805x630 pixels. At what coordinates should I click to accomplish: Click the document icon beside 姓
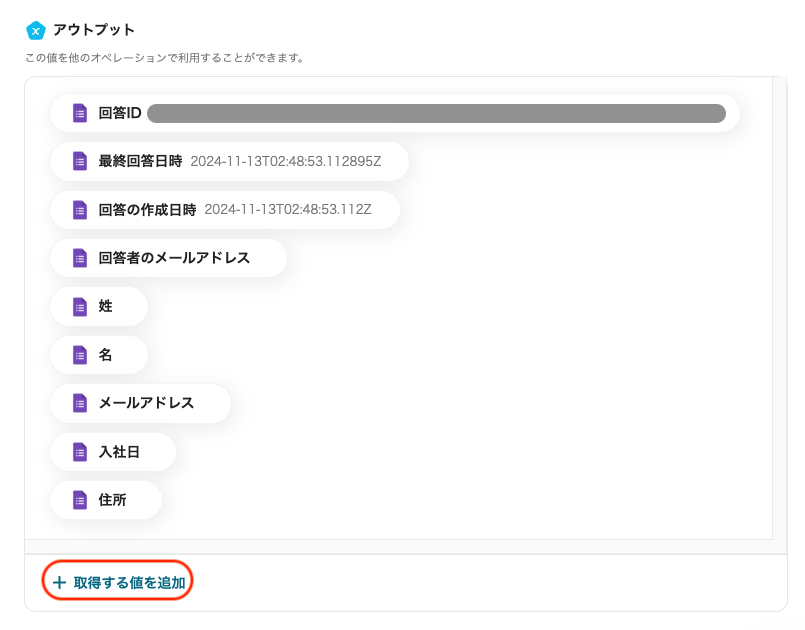coord(79,306)
